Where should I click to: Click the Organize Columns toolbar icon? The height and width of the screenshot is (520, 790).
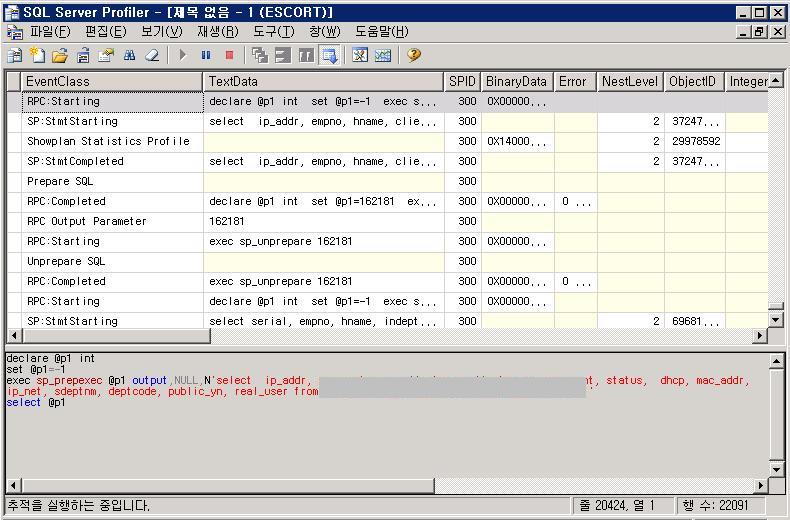260,55
